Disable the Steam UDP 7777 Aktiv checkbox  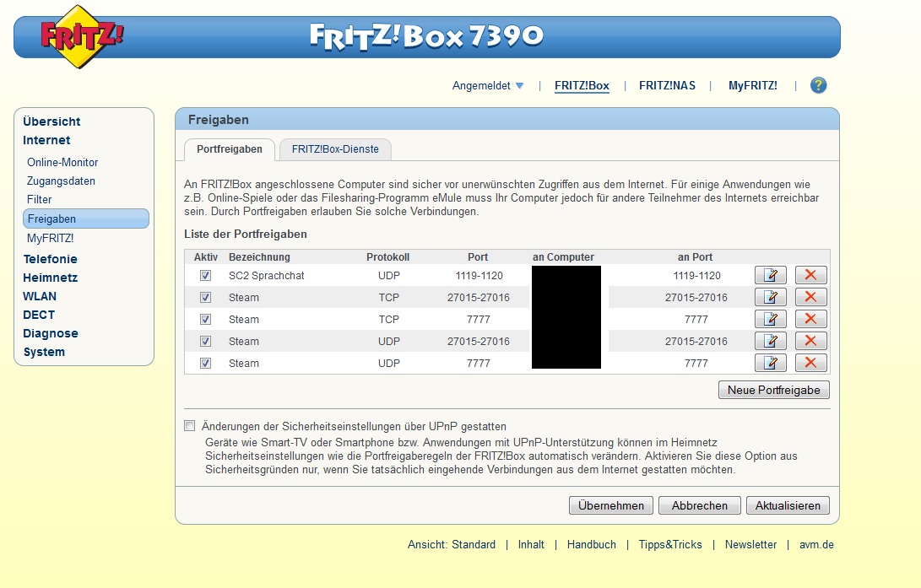(x=205, y=364)
